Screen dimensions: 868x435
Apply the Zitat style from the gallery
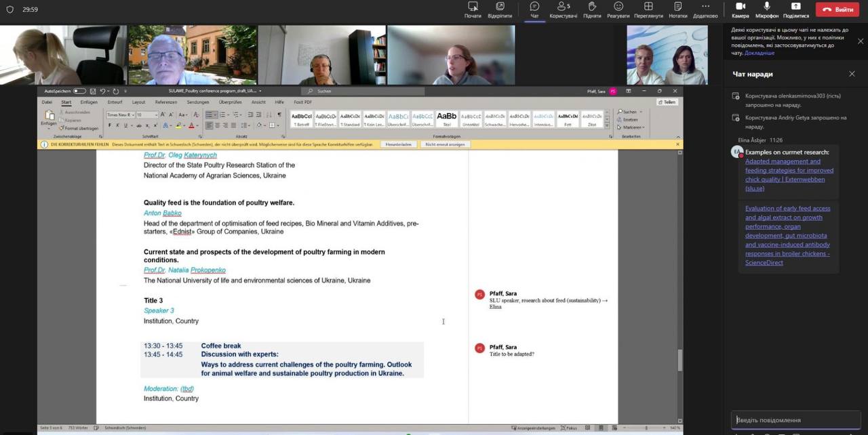592,119
